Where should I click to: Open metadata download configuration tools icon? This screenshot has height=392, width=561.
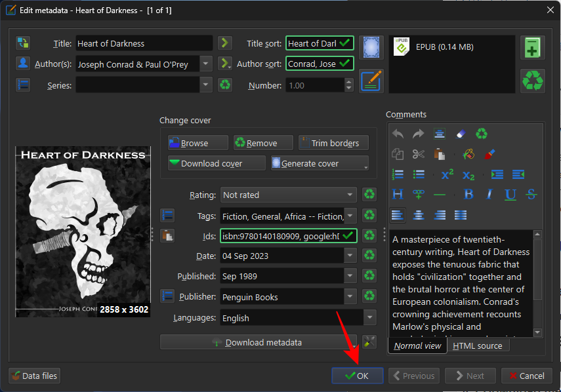(369, 342)
